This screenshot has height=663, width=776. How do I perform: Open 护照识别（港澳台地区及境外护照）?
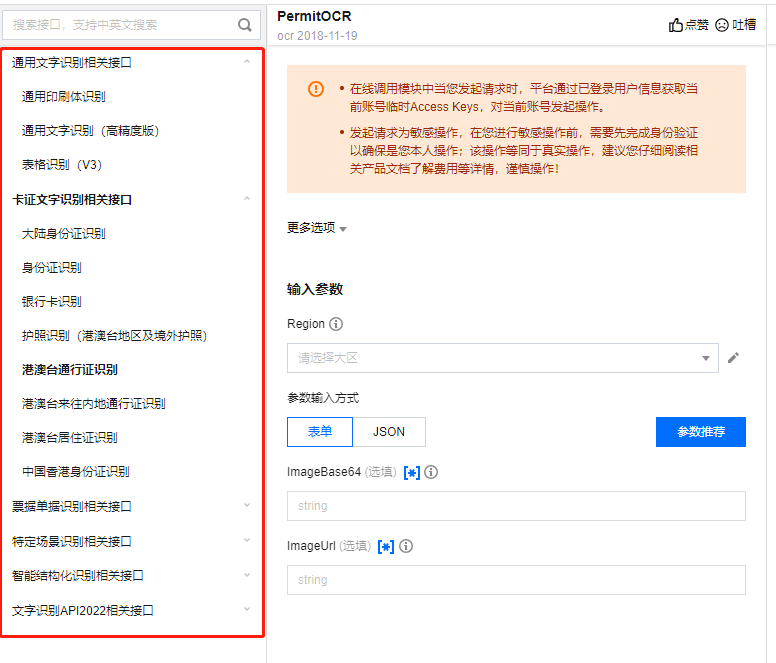point(114,336)
